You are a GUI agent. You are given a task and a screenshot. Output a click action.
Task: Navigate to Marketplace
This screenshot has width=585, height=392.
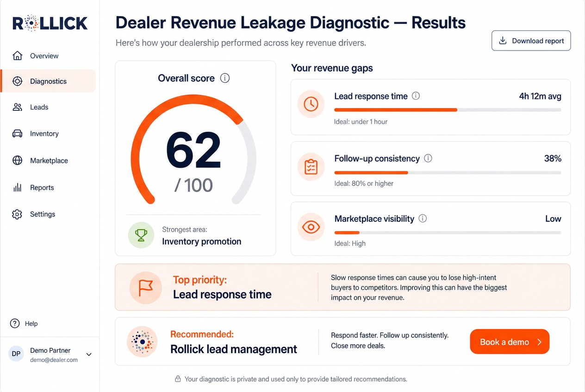click(49, 160)
